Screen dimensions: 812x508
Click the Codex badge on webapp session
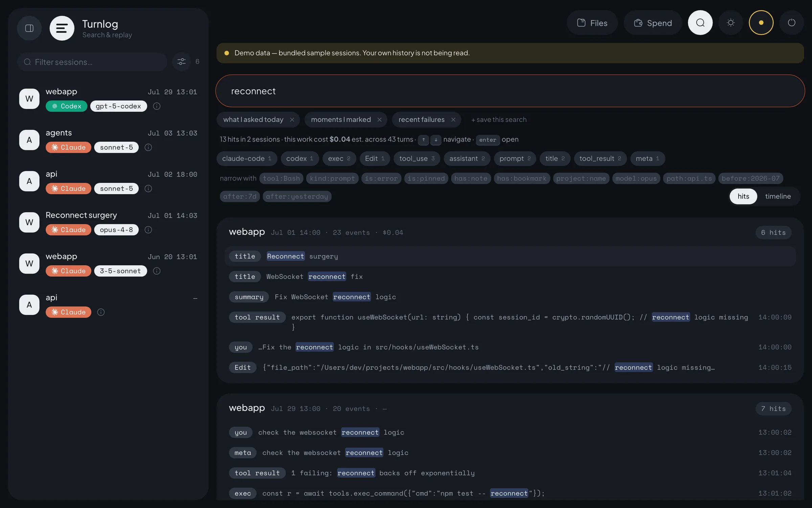coord(67,106)
